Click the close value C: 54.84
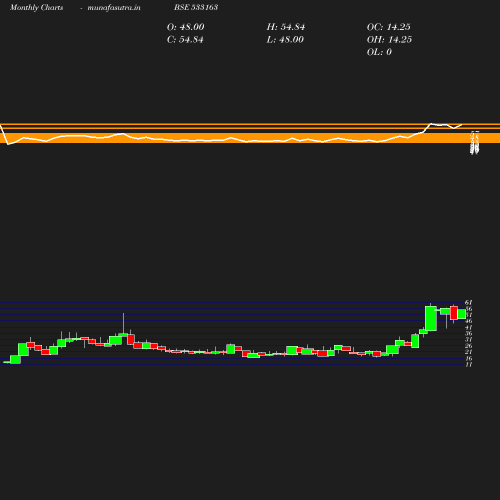Screen dimensions: 500x500 [x=185, y=40]
